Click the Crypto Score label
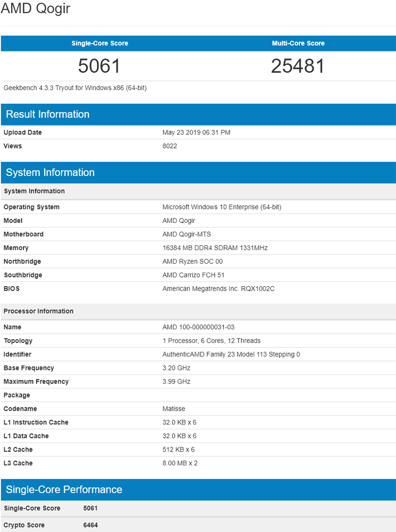 [x=24, y=525]
